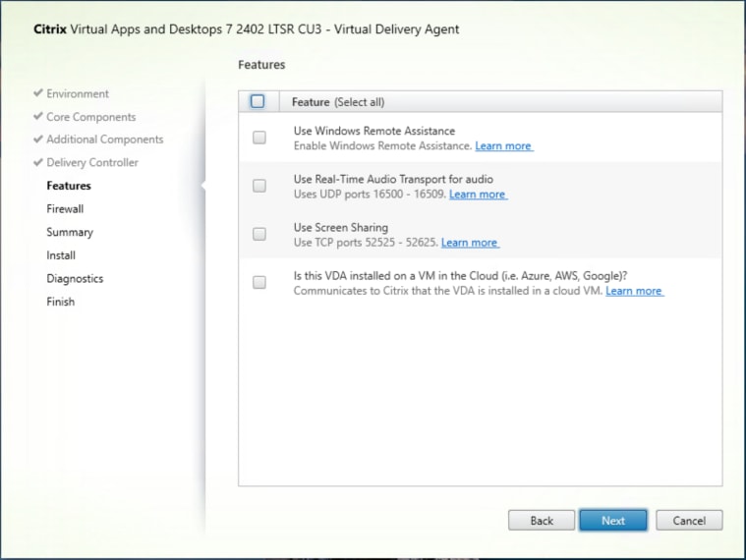Select Additional Components step
The width and height of the screenshot is (746, 560).
click(104, 140)
